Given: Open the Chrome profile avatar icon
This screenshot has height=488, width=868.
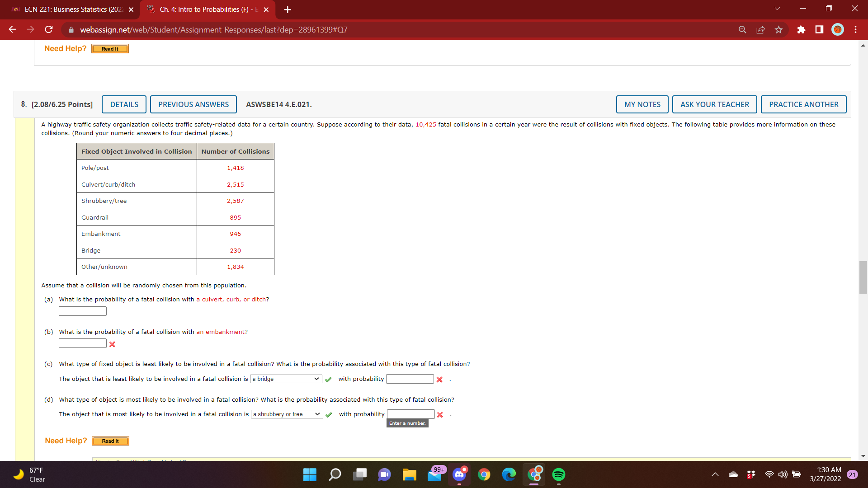Looking at the screenshot, I should point(837,29).
